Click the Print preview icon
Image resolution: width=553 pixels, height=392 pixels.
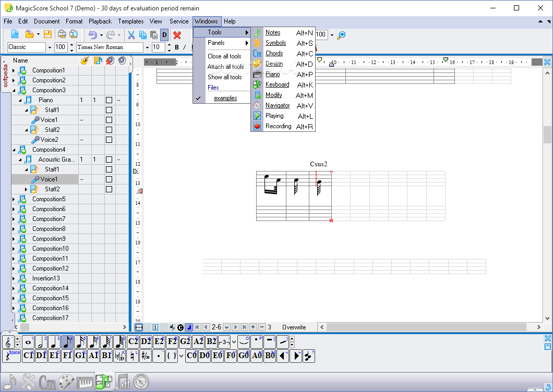click(x=74, y=34)
